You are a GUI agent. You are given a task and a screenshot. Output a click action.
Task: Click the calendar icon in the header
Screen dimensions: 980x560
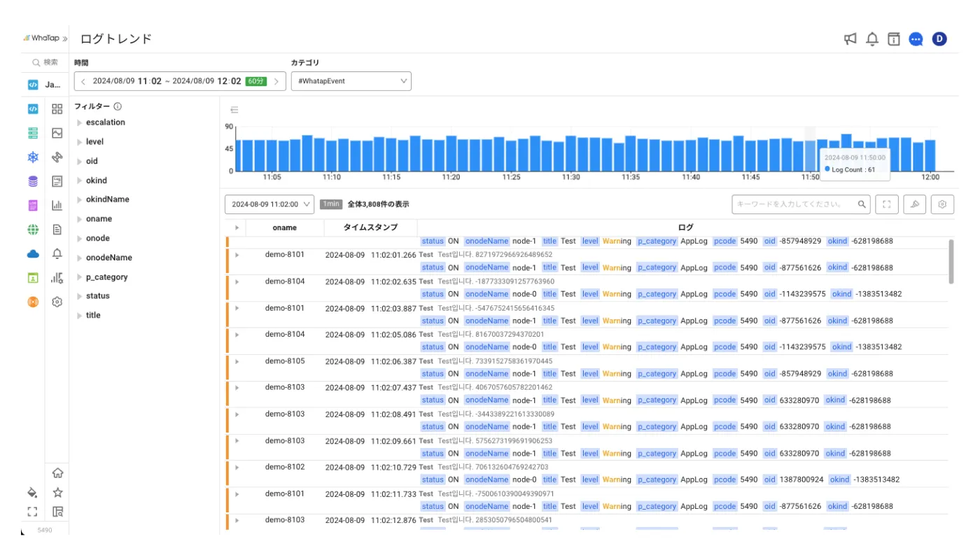pos(894,39)
